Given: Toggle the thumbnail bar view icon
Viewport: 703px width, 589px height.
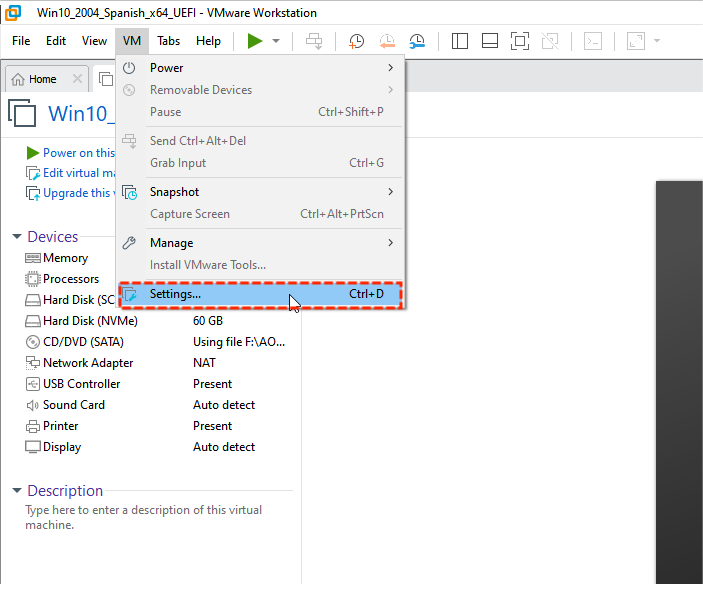Looking at the screenshot, I should (490, 41).
